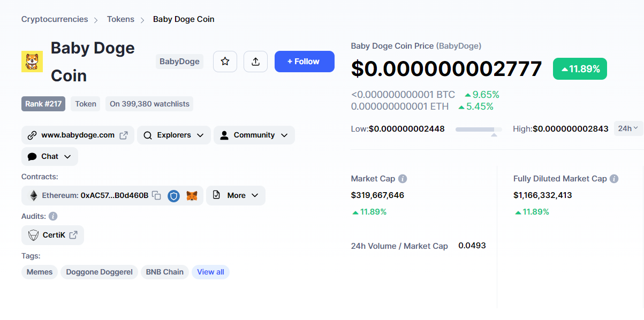Image resolution: width=644 pixels, height=320 pixels.
Task: Click the blue shield wallet icon
Action: click(x=173, y=196)
